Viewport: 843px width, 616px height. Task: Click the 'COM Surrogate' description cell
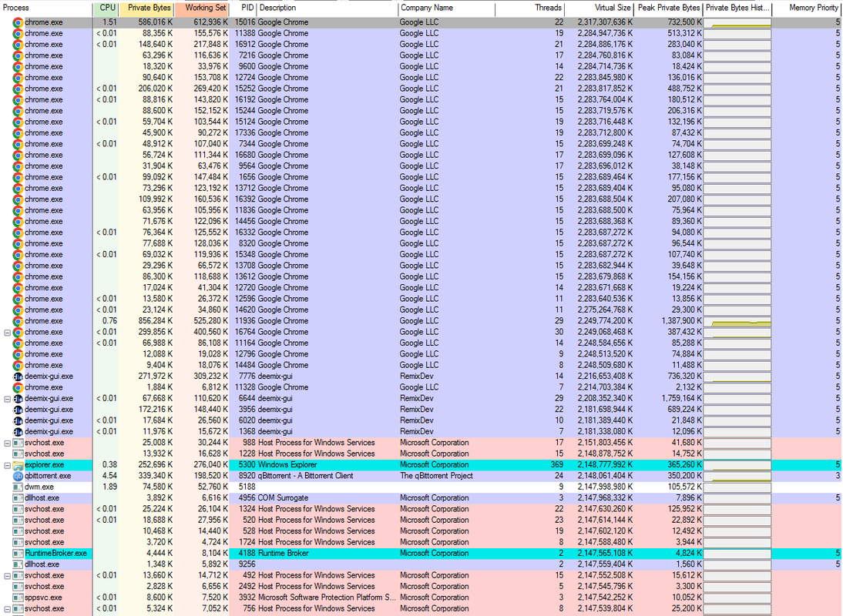[x=283, y=498]
